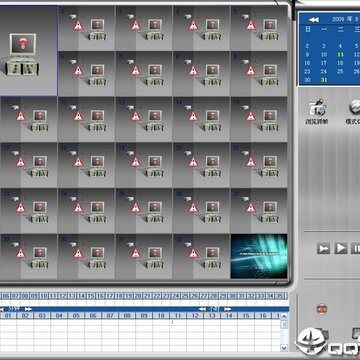Screen dimensions: 360x360
Task: Select the channel 25 camera cell
Action: coord(144,211)
